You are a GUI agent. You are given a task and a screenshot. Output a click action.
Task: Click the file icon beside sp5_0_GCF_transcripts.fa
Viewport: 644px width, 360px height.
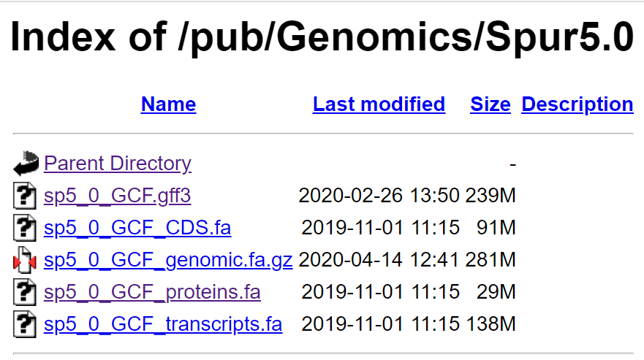tap(25, 324)
